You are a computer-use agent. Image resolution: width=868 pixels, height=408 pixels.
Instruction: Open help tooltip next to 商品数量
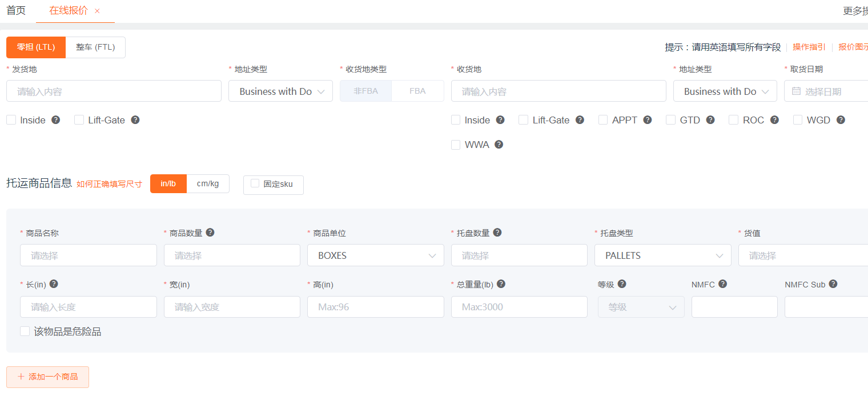point(210,233)
